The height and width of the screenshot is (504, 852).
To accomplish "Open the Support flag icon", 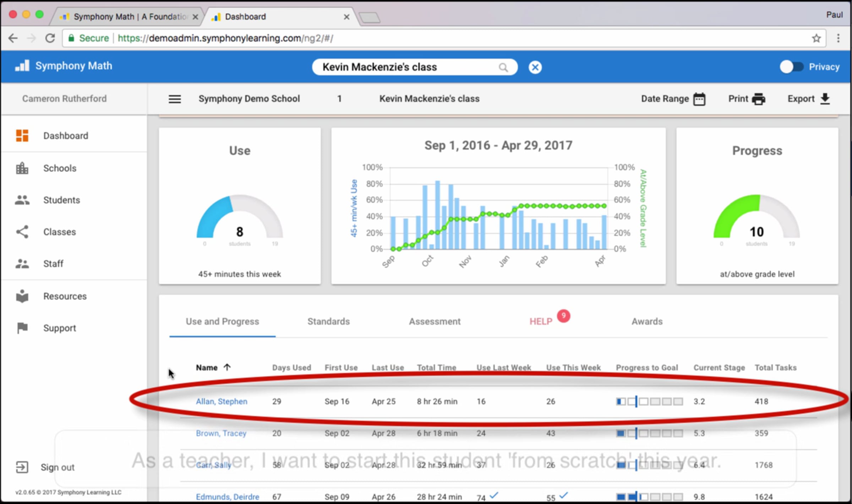I will tap(22, 328).
